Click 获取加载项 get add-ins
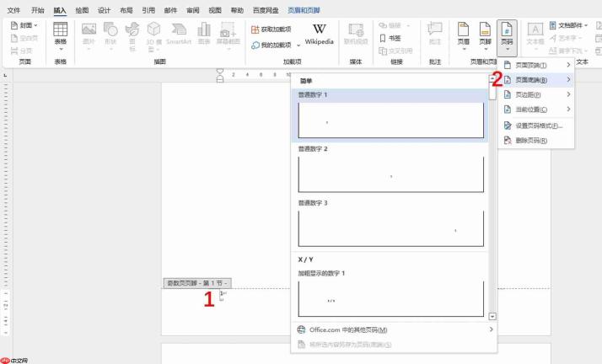The image size is (602, 364). [271, 29]
